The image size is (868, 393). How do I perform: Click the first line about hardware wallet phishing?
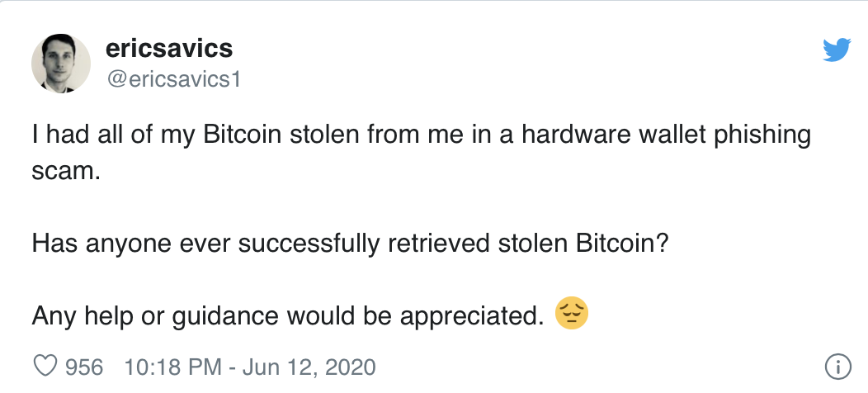click(422, 136)
